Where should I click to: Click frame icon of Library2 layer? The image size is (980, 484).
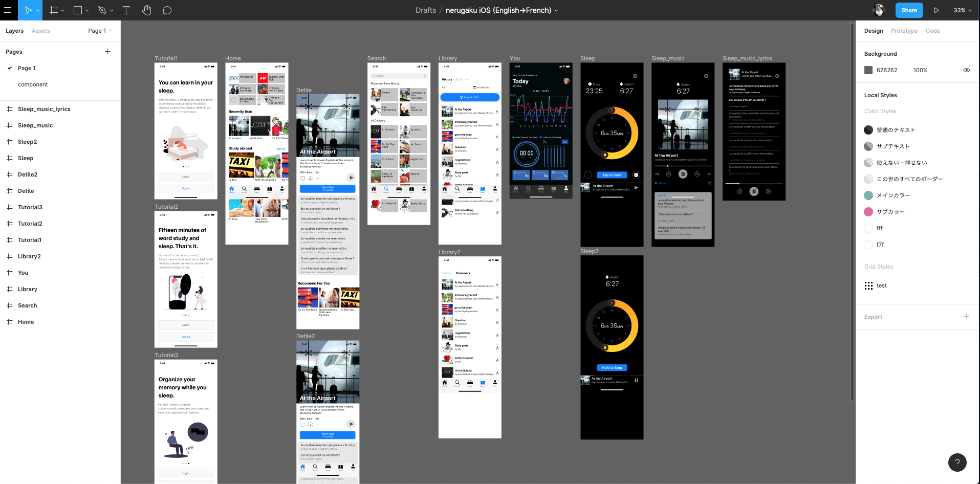10,256
